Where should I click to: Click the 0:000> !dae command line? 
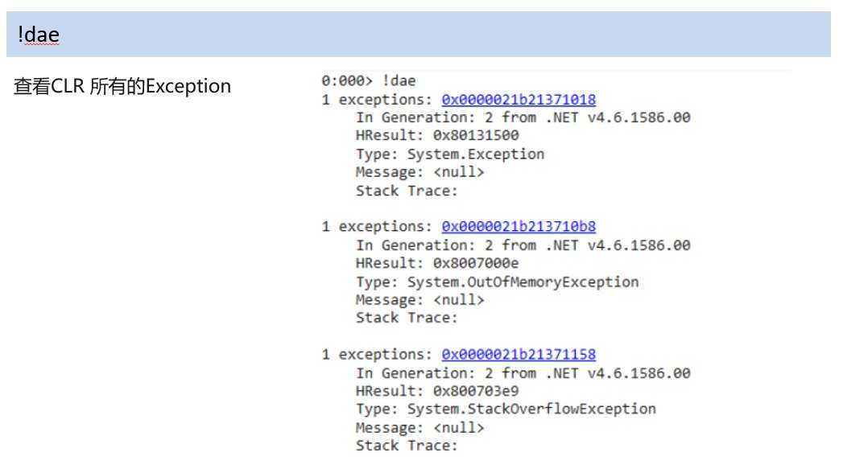[369, 80]
